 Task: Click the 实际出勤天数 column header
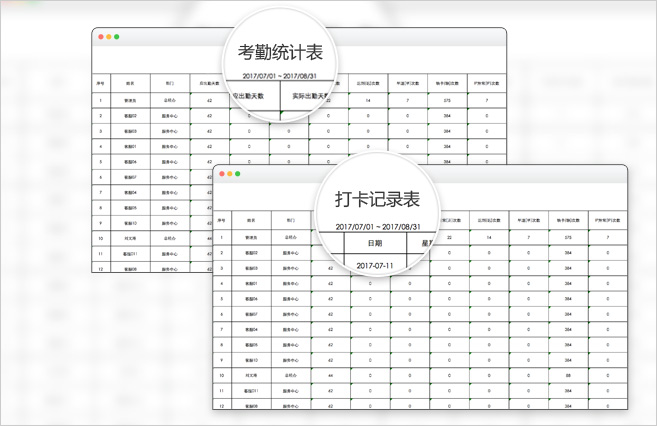click(x=311, y=96)
